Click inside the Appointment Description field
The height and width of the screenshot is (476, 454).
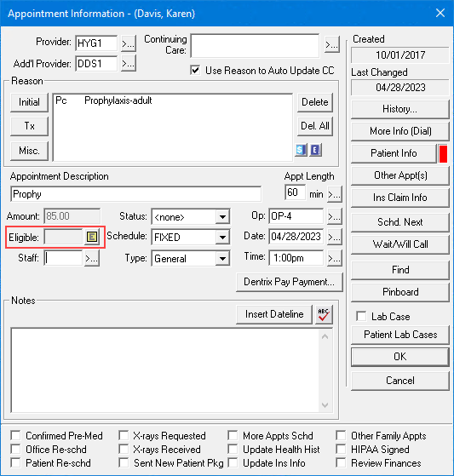coord(135,194)
